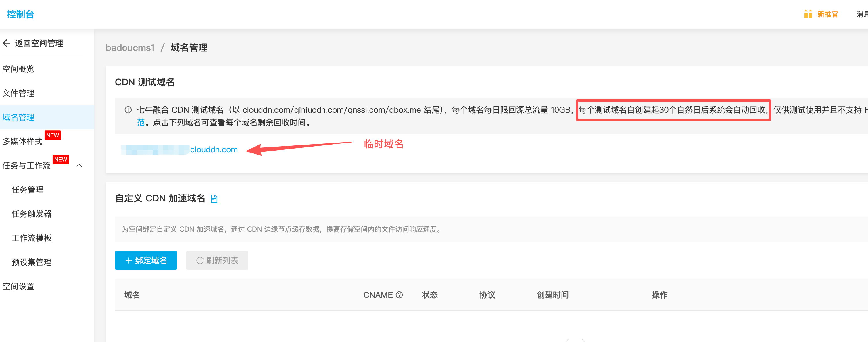The height and width of the screenshot is (342, 868).
Task: Open 文件管理 in the sidebar
Action: pos(18,93)
